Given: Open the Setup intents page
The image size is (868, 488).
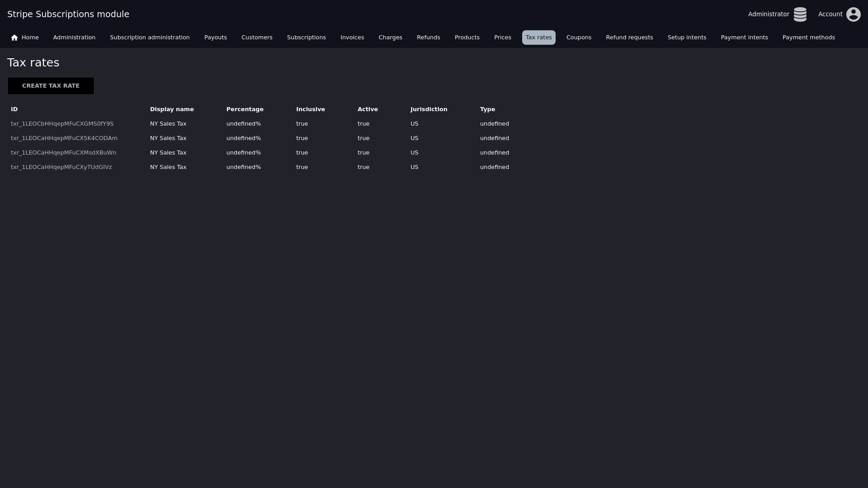Looking at the screenshot, I should tap(687, 38).
